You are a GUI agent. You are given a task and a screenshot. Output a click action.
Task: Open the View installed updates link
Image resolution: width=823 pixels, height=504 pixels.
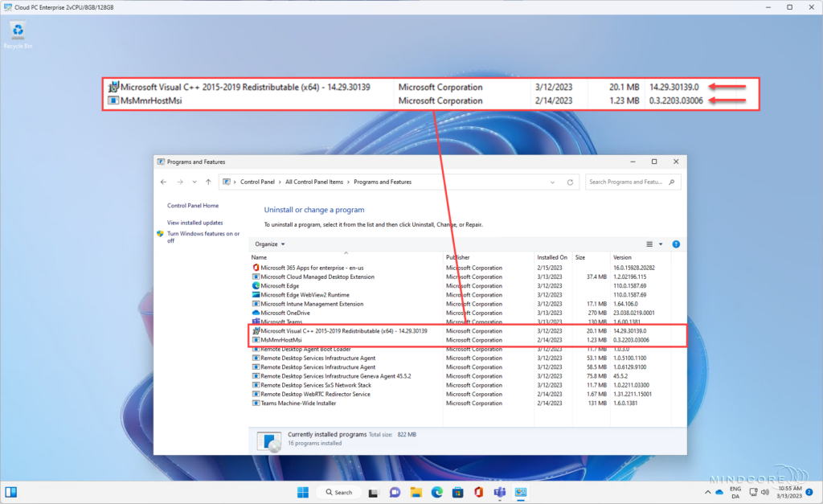tap(194, 223)
